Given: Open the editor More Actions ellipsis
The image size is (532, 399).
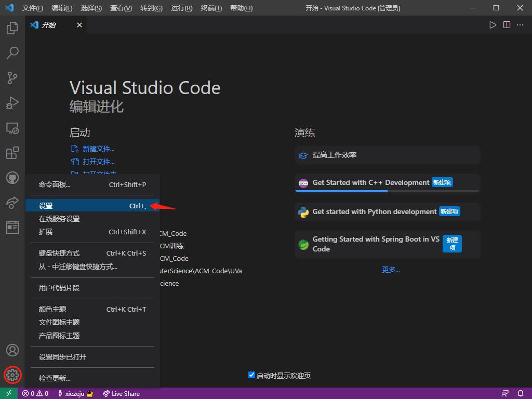Looking at the screenshot, I should [520, 25].
